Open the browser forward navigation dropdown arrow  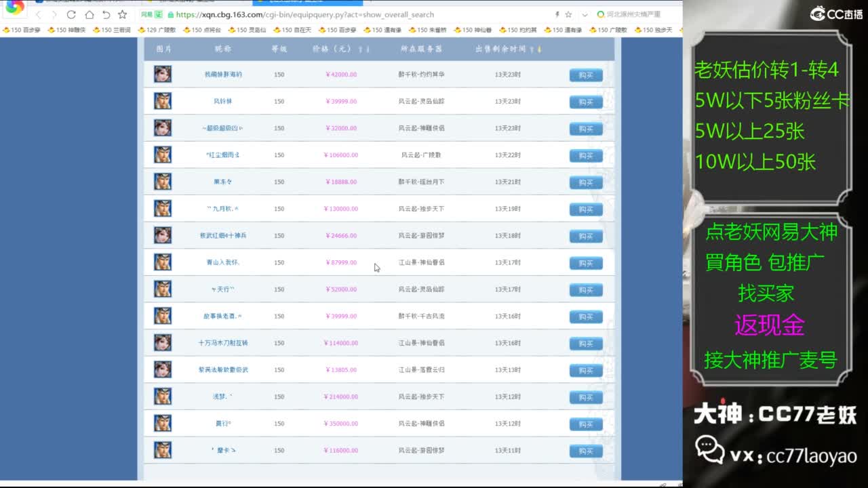[x=54, y=14]
